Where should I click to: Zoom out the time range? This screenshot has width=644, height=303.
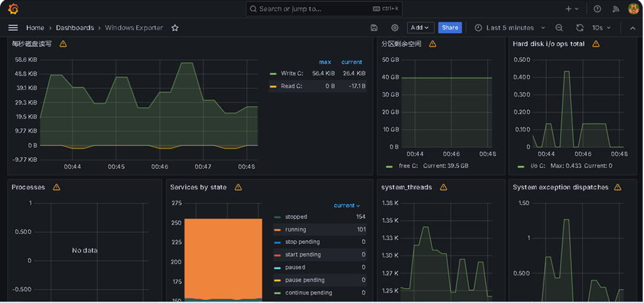pyautogui.click(x=559, y=28)
